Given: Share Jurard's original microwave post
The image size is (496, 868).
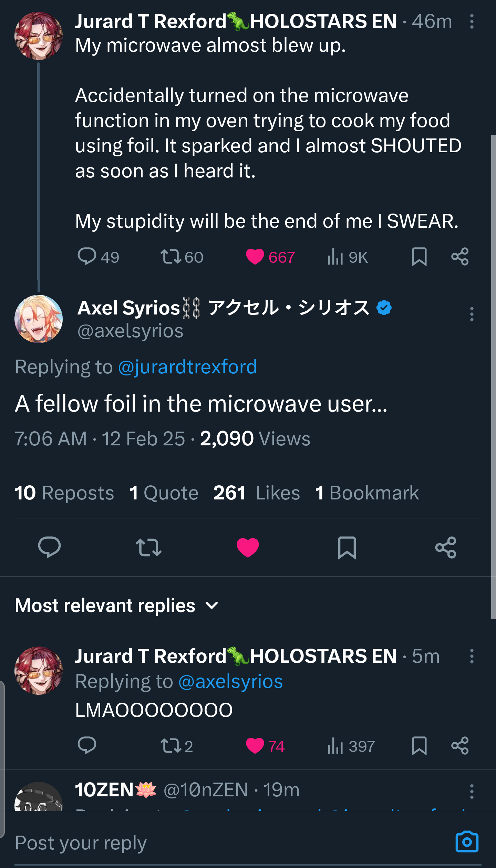Looking at the screenshot, I should click(460, 257).
